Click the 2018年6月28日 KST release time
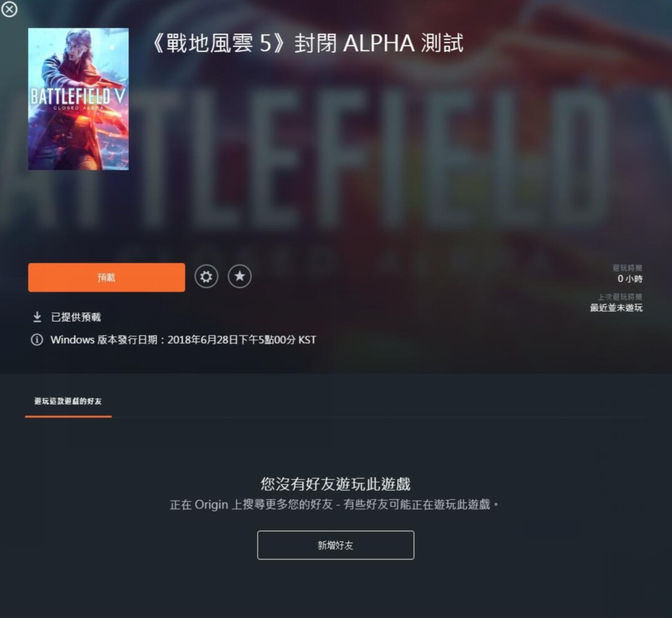Image resolution: width=672 pixels, height=618 pixels. [x=242, y=339]
